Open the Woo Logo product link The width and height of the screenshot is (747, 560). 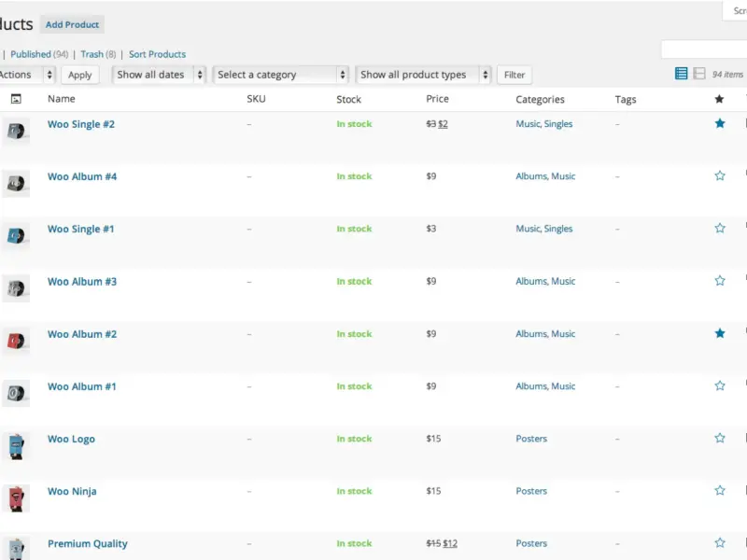click(x=72, y=439)
